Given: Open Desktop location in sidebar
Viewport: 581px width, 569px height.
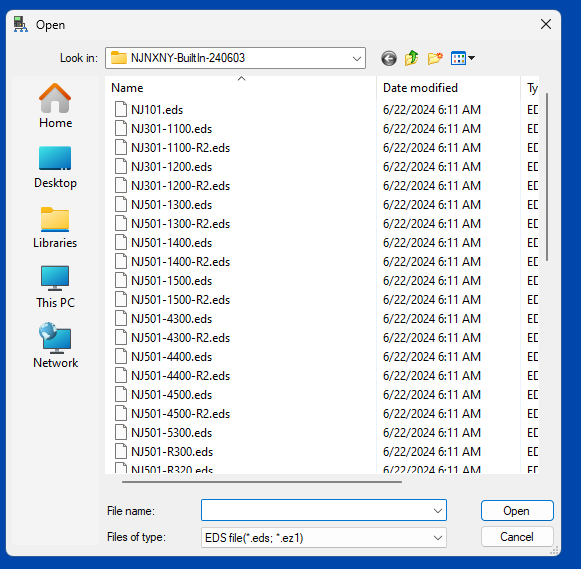Looking at the screenshot, I should (55, 167).
